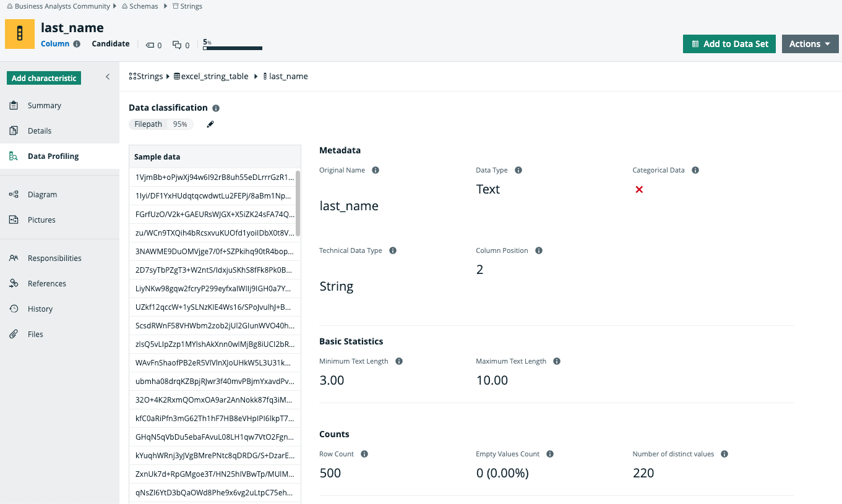
Task: Open the Summary tab in the sidebar
Action: pyautogui.click(x=44, y=106)
